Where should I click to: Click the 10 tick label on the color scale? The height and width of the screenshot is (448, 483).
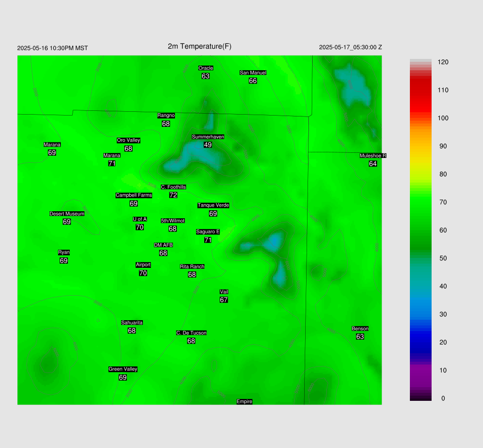click(443, 370)
